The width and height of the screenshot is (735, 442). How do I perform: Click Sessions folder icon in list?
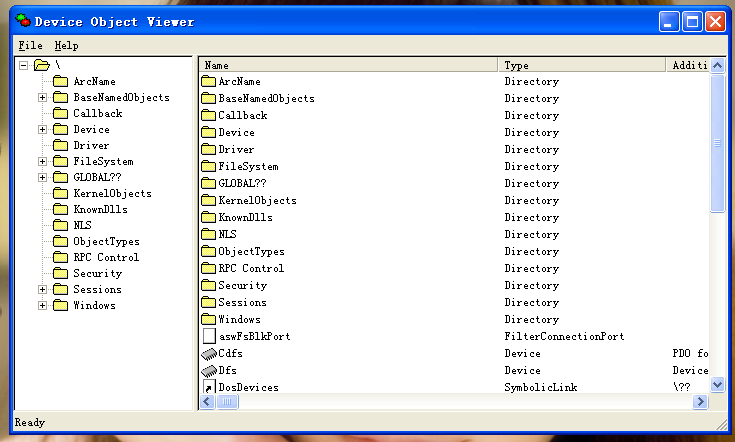click(x=209, y=302)
